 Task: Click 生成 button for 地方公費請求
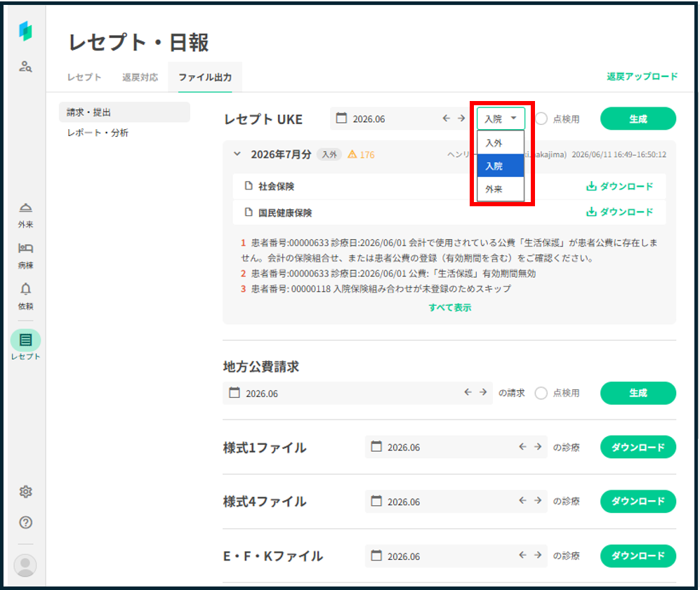638,393
